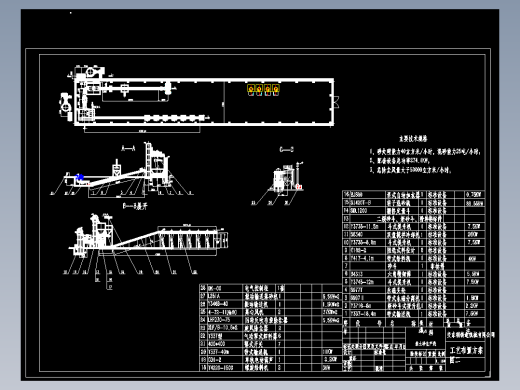Select the red component in section C—C
This screenshot has width=520, height=390.
pos(299,187)
